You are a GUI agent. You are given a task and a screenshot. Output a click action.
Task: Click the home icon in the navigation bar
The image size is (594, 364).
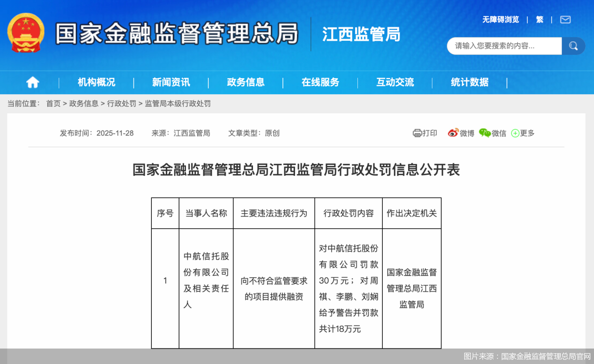[x=32, y=82]
